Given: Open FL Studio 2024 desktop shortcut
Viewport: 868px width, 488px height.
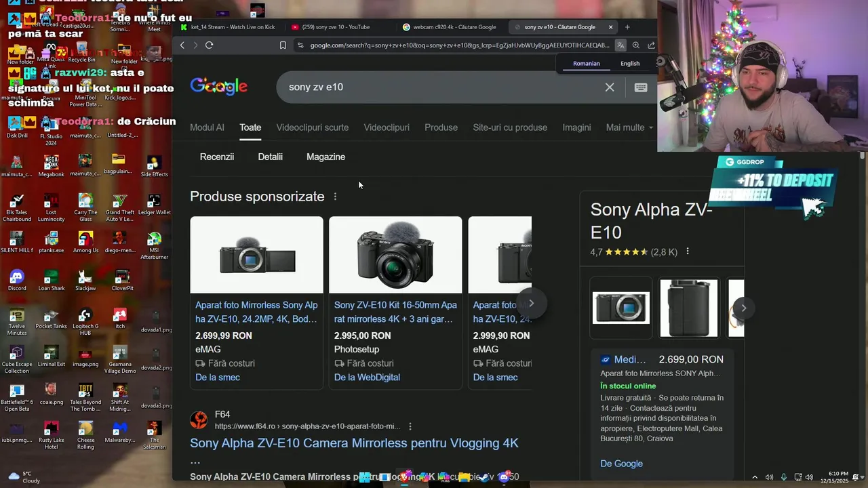Looking at the screenshot, I should point(51,131).
